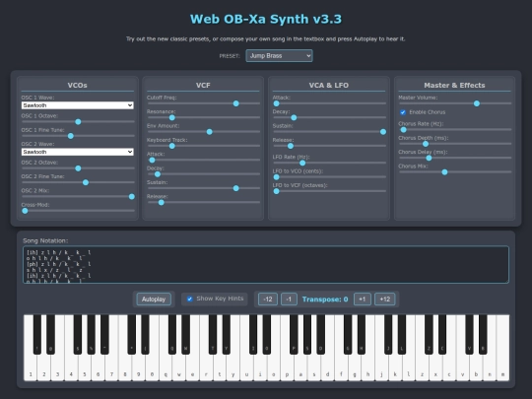Click the VCA Sustain slider handle

[x=383, y=132]
